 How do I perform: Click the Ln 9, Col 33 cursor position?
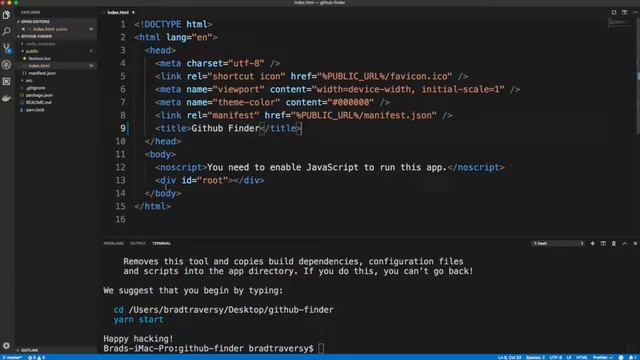pyautogui.click(x=509, y=357)
